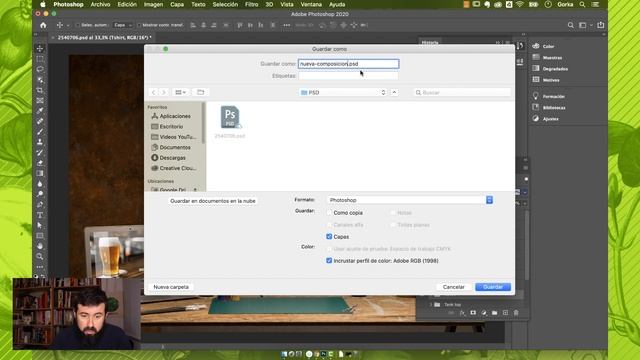
Task: Click Guardar en documentos en la nube
Action: pyautogui.click(x=213, y=201)
